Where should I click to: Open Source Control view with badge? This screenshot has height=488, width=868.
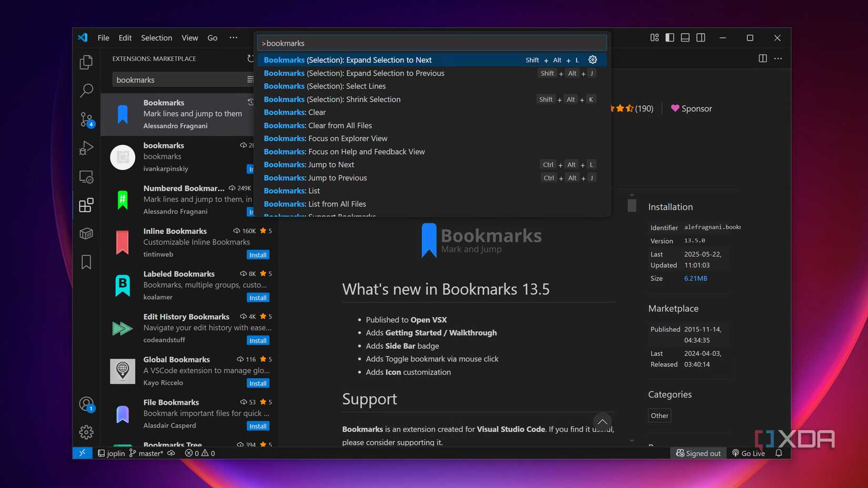click(86, 119)
